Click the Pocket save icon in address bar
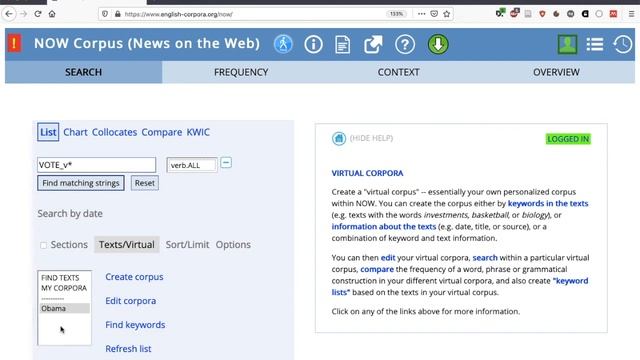 click(x=434, y=14)
